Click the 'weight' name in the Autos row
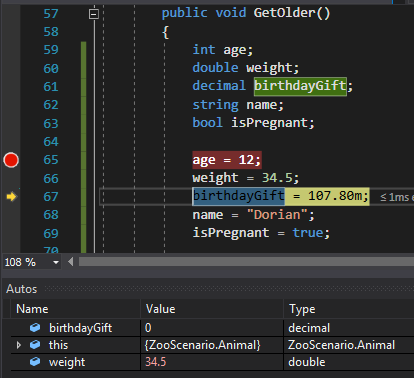Image resolution: width=414 pixels, height=378 pixels. [x=67, y=362]
